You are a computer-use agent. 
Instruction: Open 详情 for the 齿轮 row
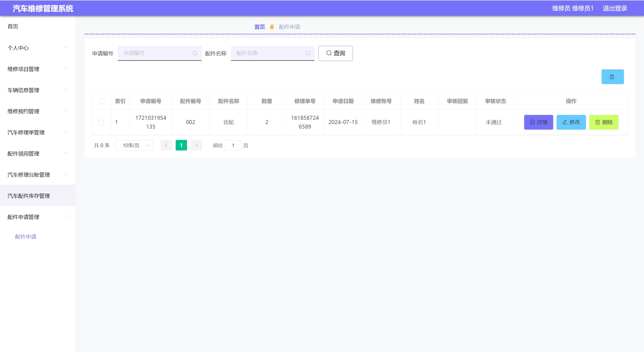[x=538, y=122]
